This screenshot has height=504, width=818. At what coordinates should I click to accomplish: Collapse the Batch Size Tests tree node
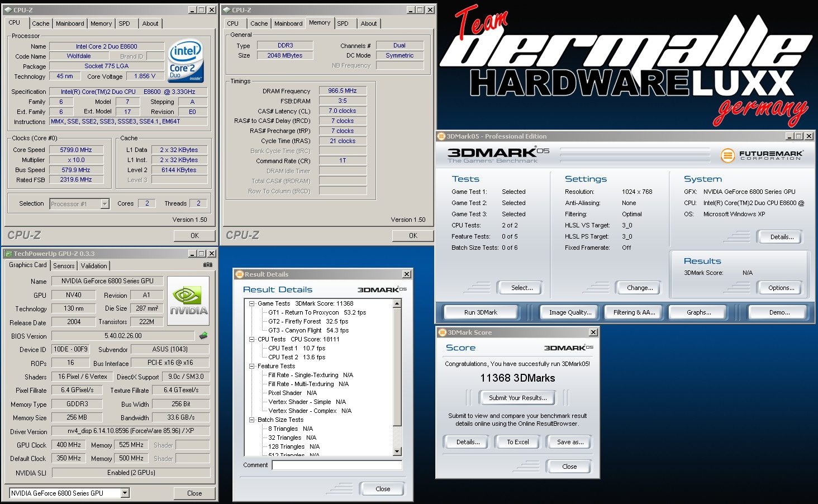click(x=252, y=420)
